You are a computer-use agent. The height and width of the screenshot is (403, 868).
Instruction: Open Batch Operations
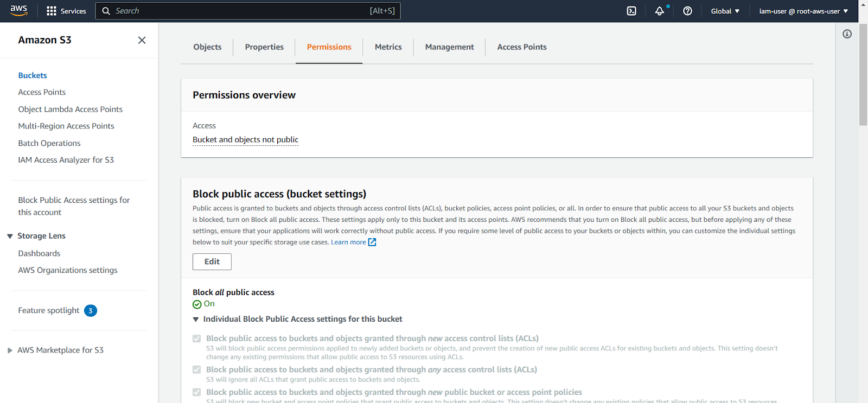coord(49,143)
